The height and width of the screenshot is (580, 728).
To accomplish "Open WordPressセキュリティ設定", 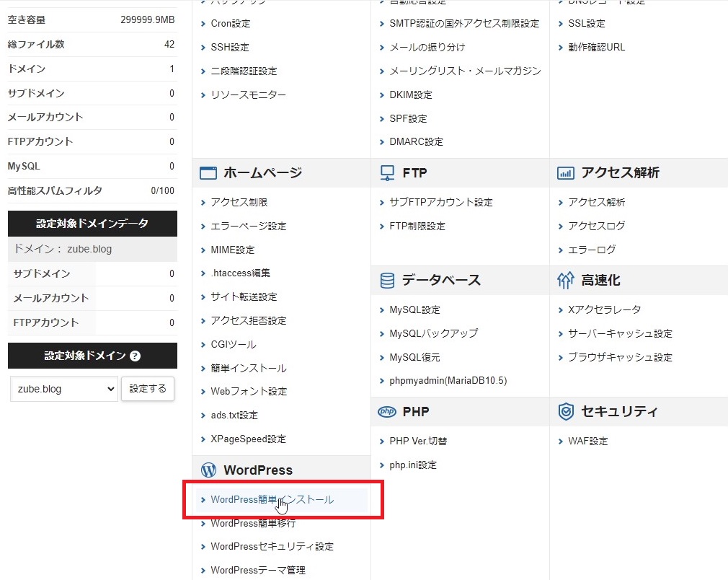I will pos(272,547).
